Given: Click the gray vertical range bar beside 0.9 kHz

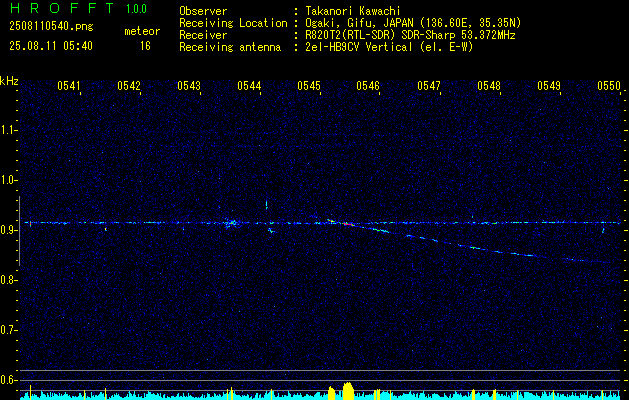Looking at the screenshot, I should pos(19,231).
